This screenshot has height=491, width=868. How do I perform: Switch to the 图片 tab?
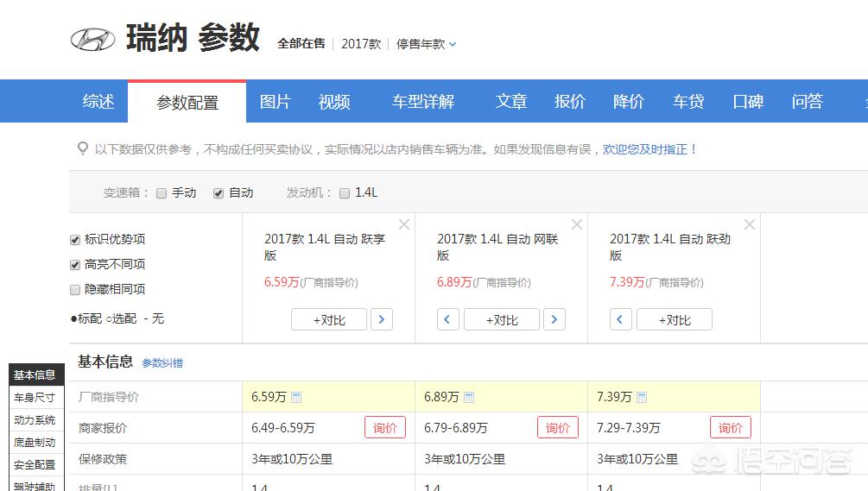pos(276,101)
